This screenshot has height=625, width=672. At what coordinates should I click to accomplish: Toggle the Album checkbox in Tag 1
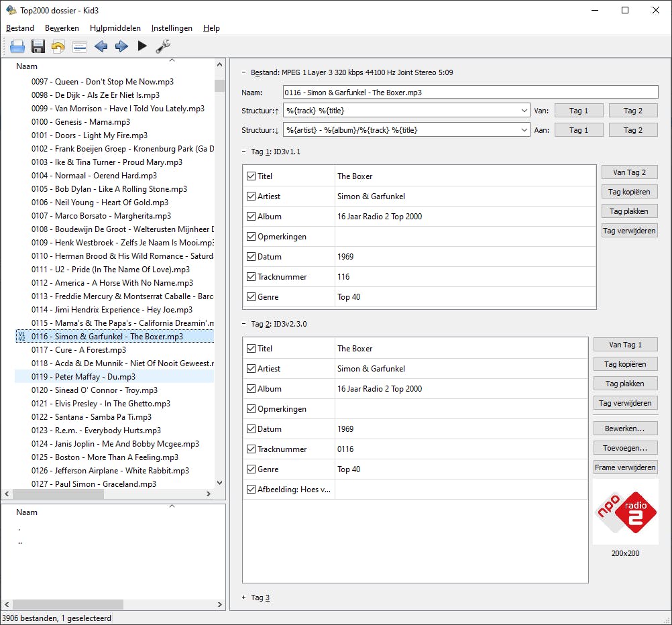[x=251, y=217]
